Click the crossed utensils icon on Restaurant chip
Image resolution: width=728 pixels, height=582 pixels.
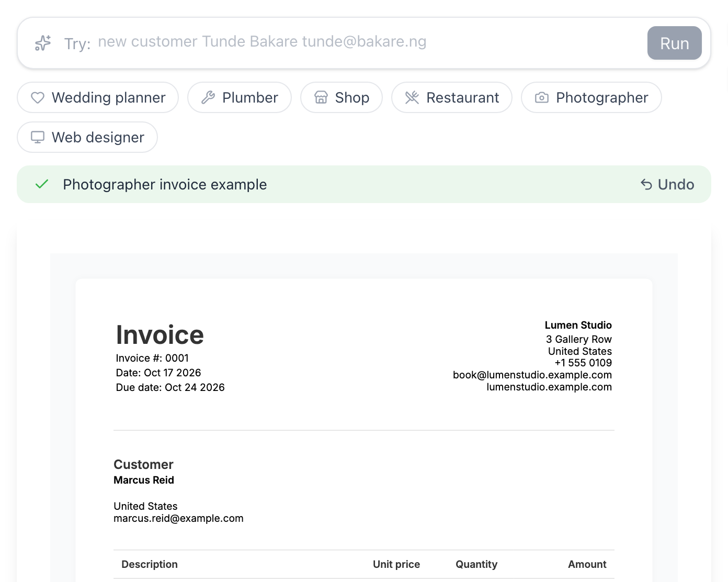[x=412, y=98]
